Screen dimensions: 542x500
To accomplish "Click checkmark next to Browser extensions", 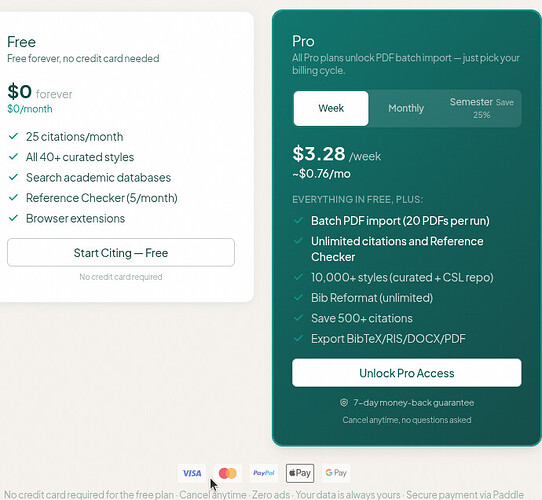I will coord(13,218).
